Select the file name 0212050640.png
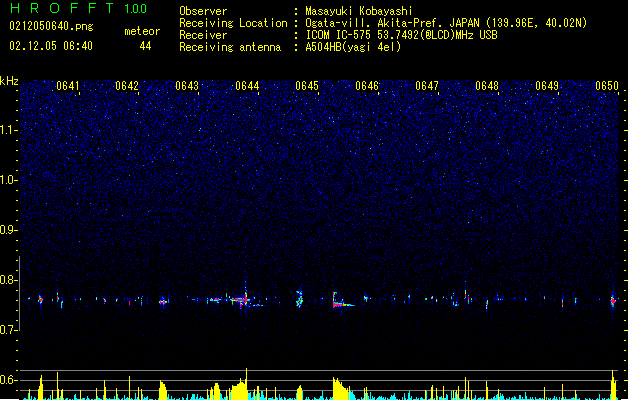629x400 pixels. (x=51, y=26)
